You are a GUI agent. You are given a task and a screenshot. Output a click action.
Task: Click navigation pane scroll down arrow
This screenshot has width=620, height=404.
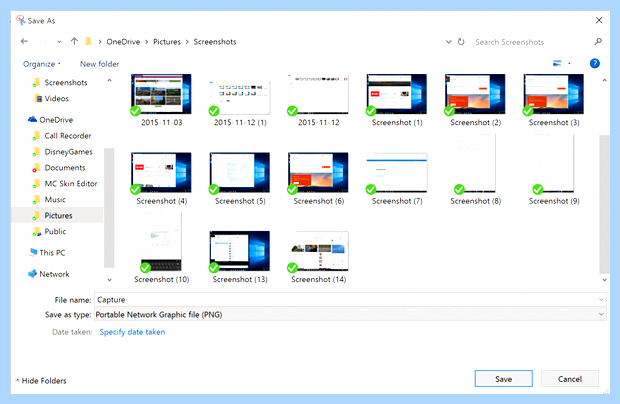pos(110,280)
